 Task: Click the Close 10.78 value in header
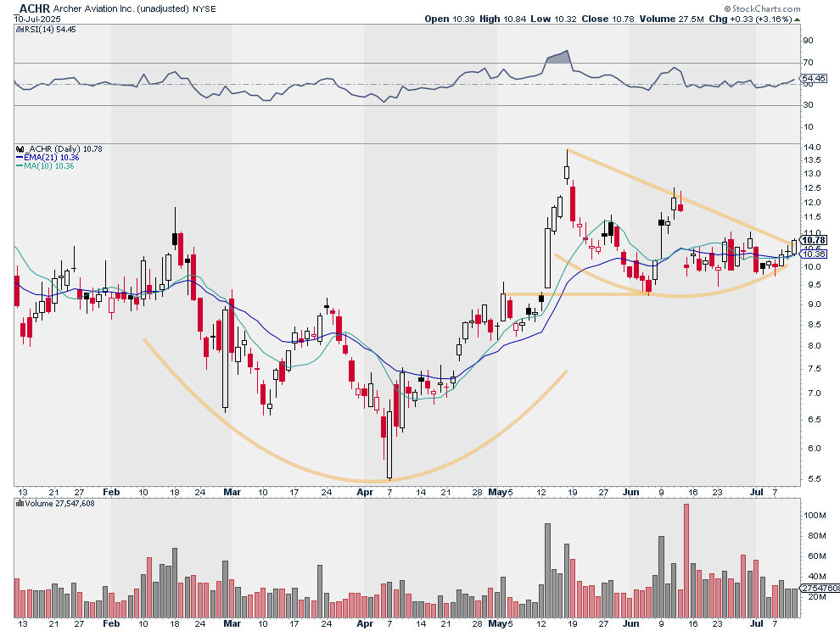pos(608,19)
